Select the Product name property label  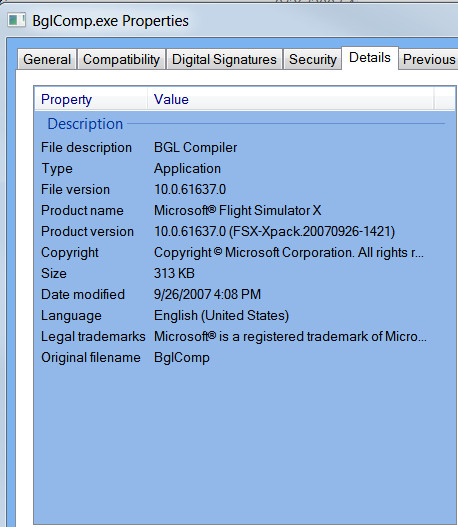pos(82,211)
